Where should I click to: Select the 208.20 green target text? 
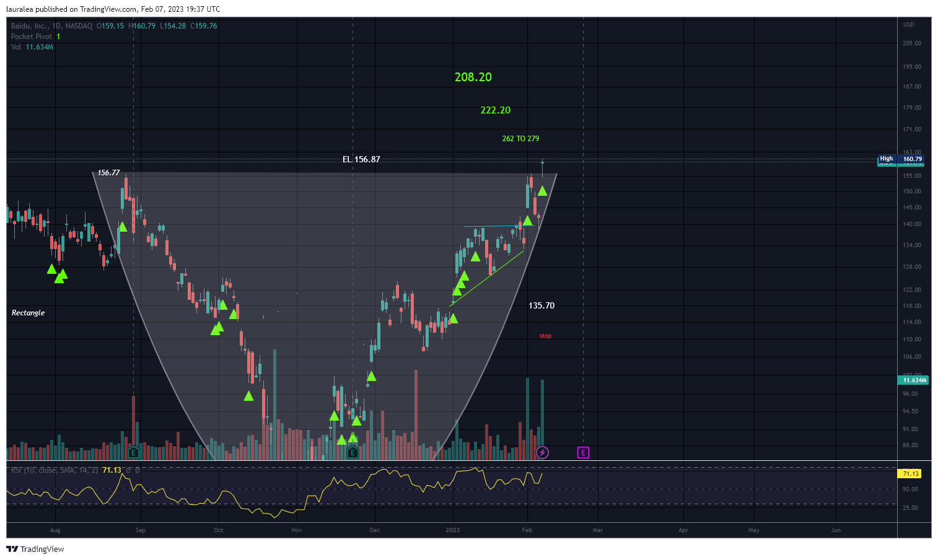point(473,77)
